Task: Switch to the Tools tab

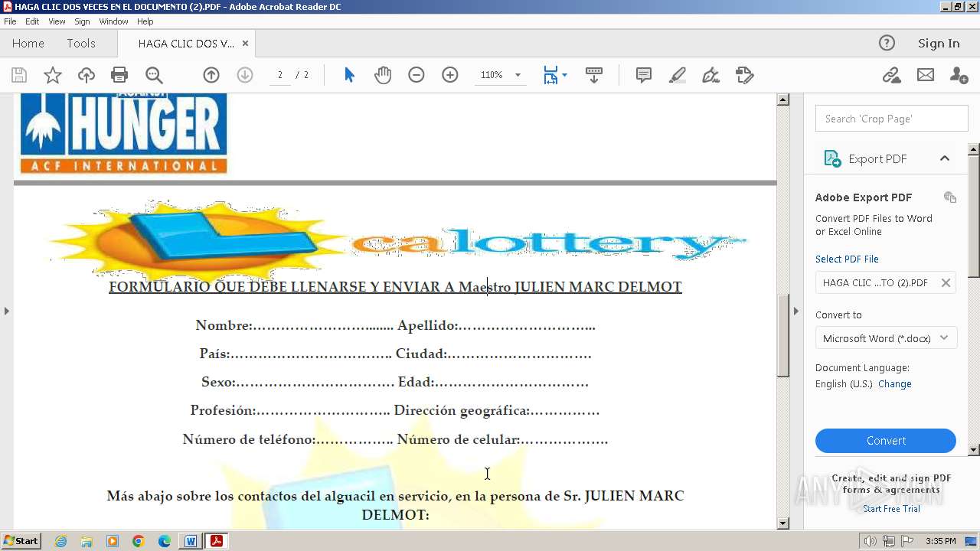Action: (81, 44)
